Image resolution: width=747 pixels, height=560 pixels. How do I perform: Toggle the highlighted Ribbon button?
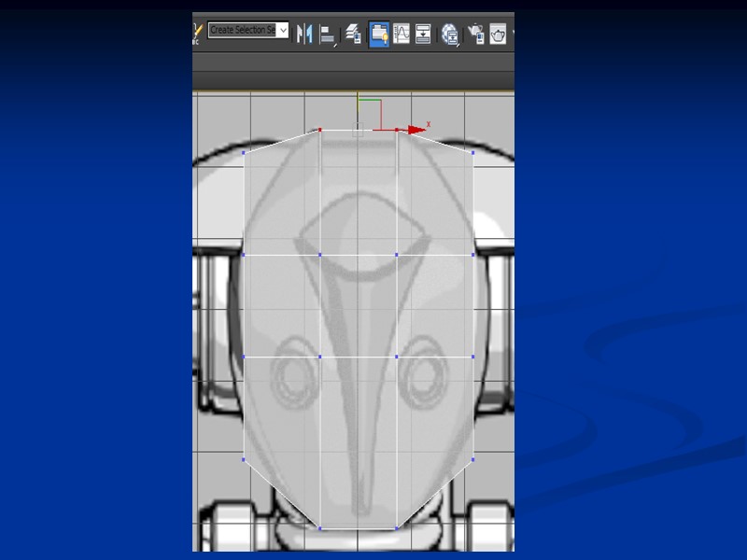pos(379,34)
